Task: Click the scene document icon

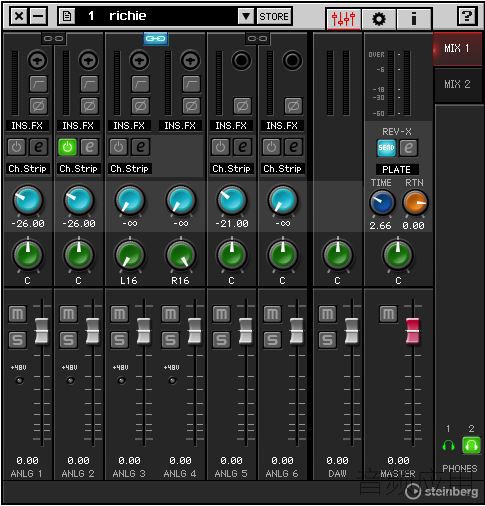Action: [x=67, y=16]
